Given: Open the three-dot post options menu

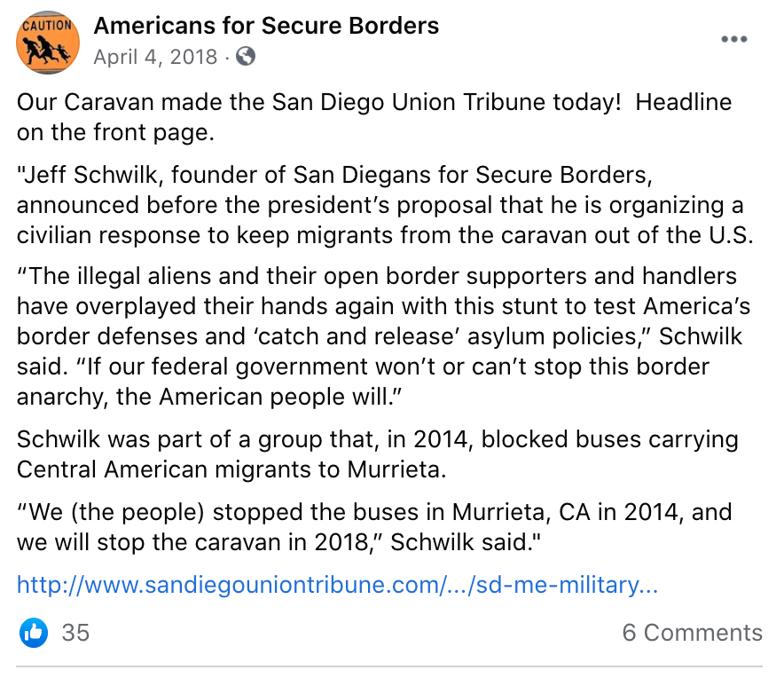Looking at the screenshot, I should point(734,40).
